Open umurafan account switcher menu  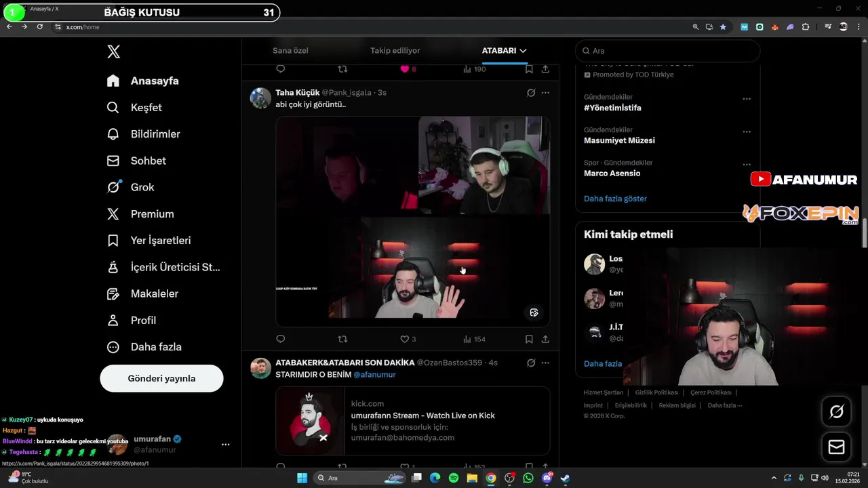[226, 445]
